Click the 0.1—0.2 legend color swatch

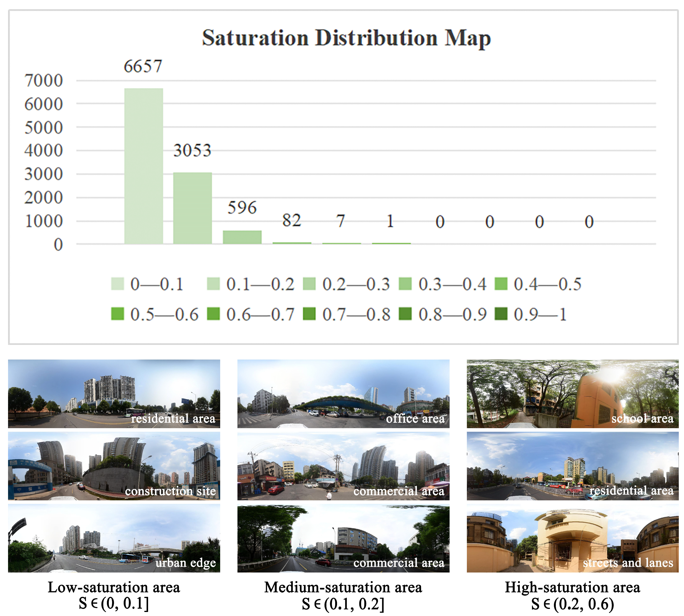pos(213,284)
